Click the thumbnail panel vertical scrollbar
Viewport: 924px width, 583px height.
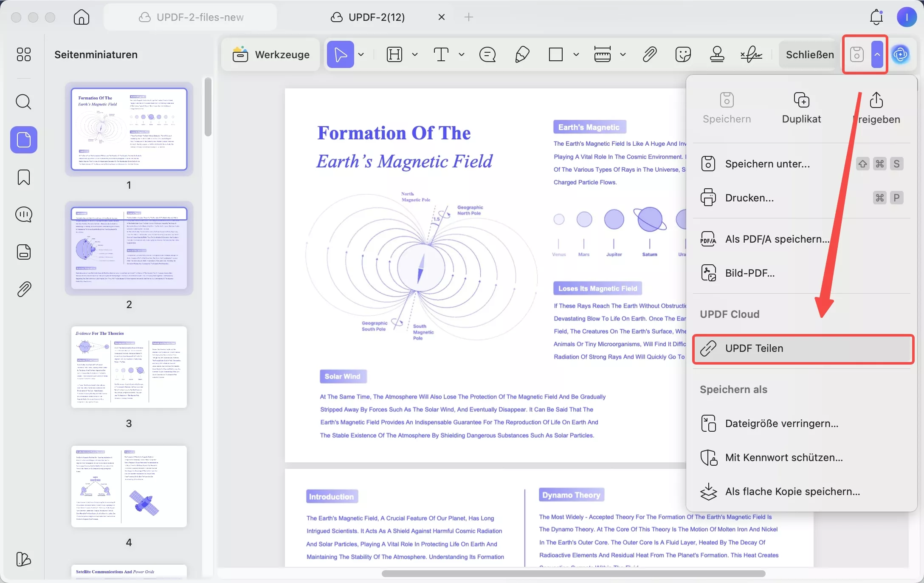[x=208, y=107]
